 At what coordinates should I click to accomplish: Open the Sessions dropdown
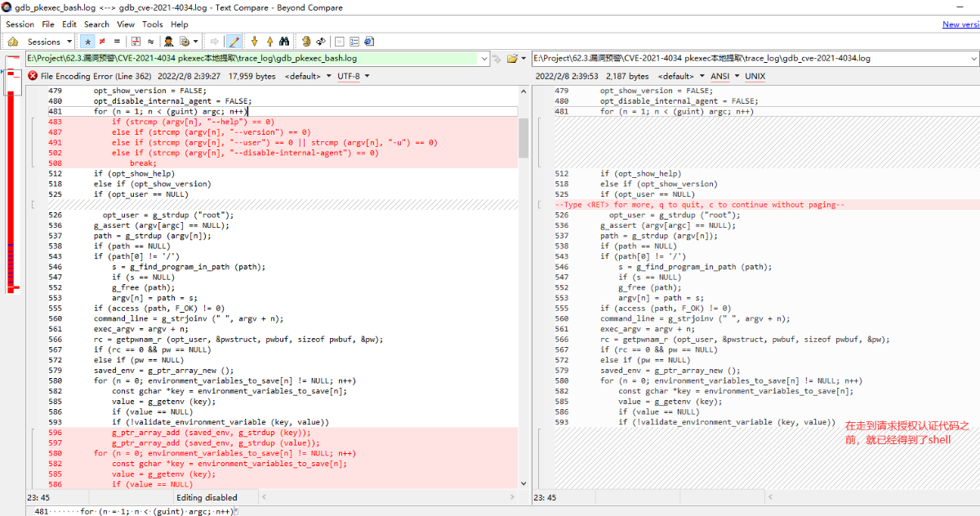49,41
